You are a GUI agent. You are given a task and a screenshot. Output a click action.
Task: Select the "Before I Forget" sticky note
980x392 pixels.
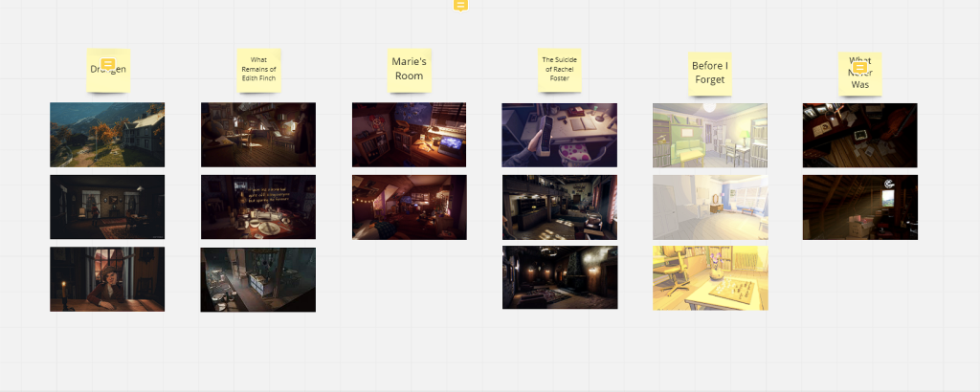pyautogui.click(x=709, y=73)
